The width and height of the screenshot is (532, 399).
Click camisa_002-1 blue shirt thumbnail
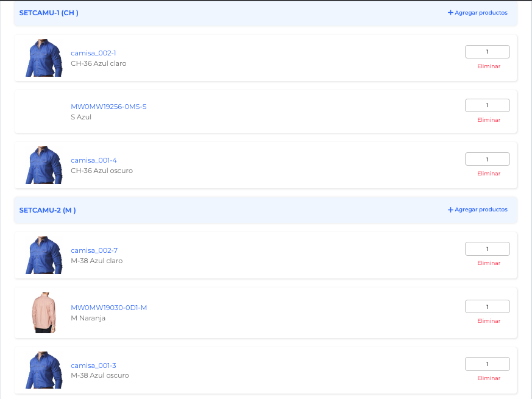(x=44, y=58)
